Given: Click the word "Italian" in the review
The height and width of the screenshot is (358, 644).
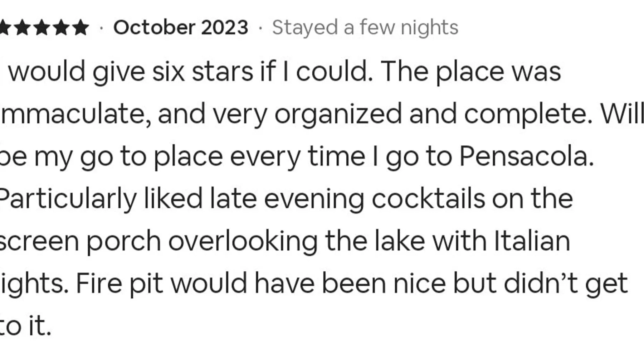Looking at the screenshot, I should coord(532,241).
